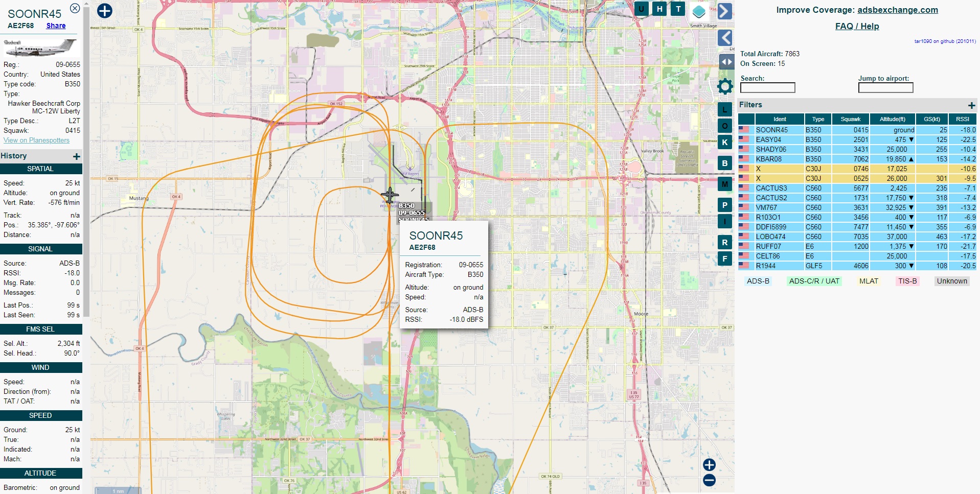The height and width of the screenshot is (494, 980).
Task: Open the map layer switcher icon
Action: pyautogui.click(x=699, y=11)
